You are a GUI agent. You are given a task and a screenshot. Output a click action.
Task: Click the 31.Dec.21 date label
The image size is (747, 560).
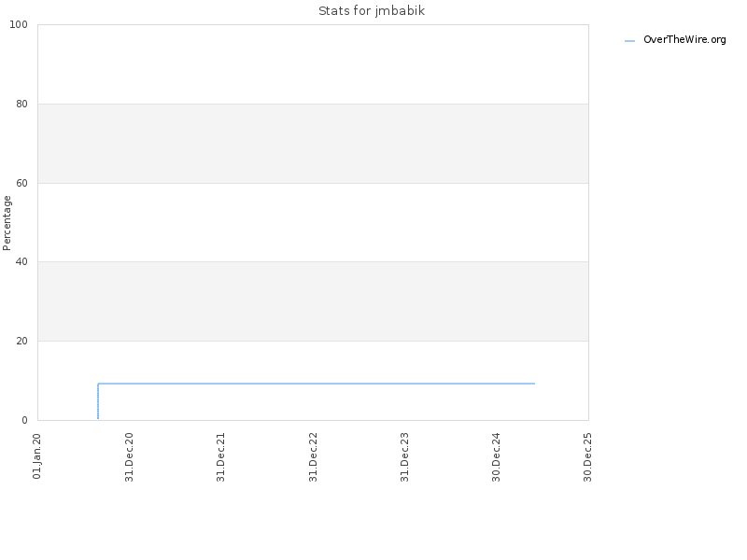click(x=220, y=457)
